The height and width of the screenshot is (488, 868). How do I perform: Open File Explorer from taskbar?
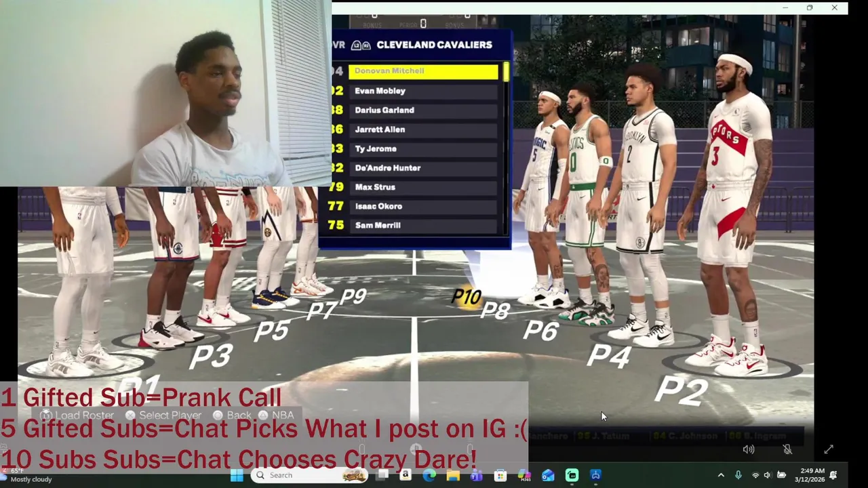(x=453, y=476)
